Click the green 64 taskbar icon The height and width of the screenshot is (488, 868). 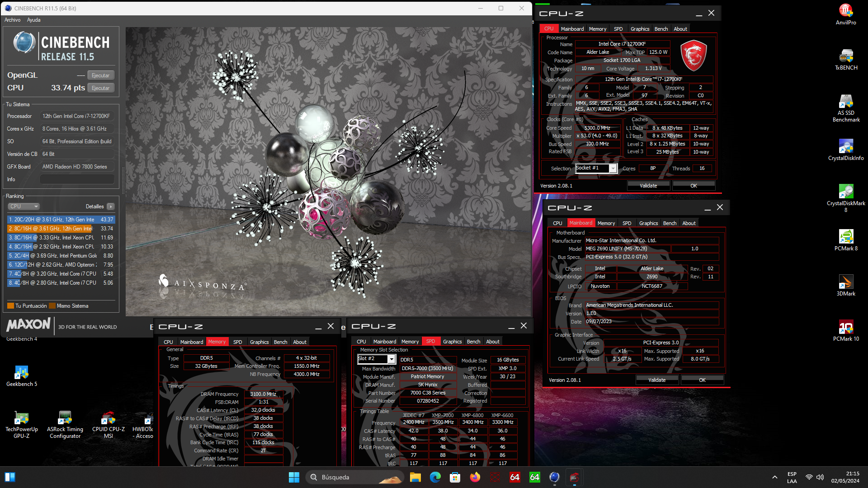pos(534,477)
